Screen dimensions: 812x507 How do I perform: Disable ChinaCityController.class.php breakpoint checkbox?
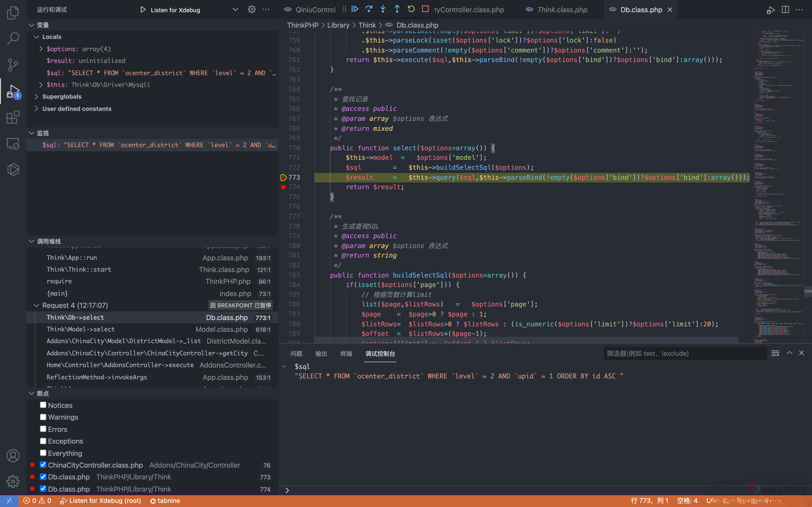coord(43,465)
